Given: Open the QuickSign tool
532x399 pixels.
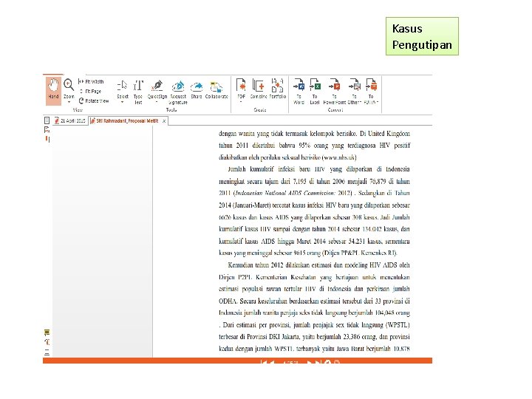Looking at the screenshot, I should click(x=157, y=89).
